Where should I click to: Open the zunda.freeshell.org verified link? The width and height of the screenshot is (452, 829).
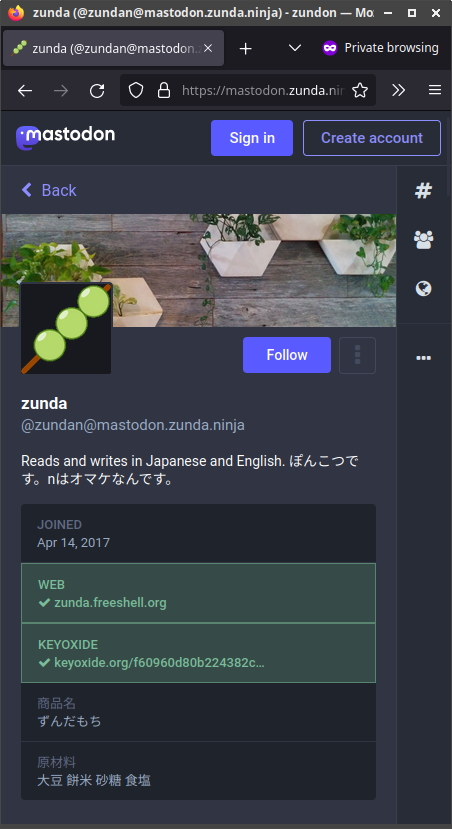coord(110,602)
